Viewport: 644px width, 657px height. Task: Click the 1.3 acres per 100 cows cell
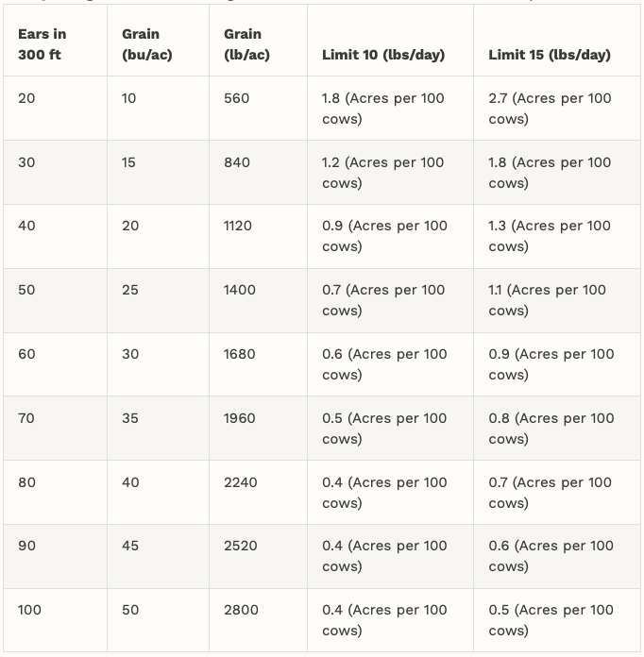550,236
